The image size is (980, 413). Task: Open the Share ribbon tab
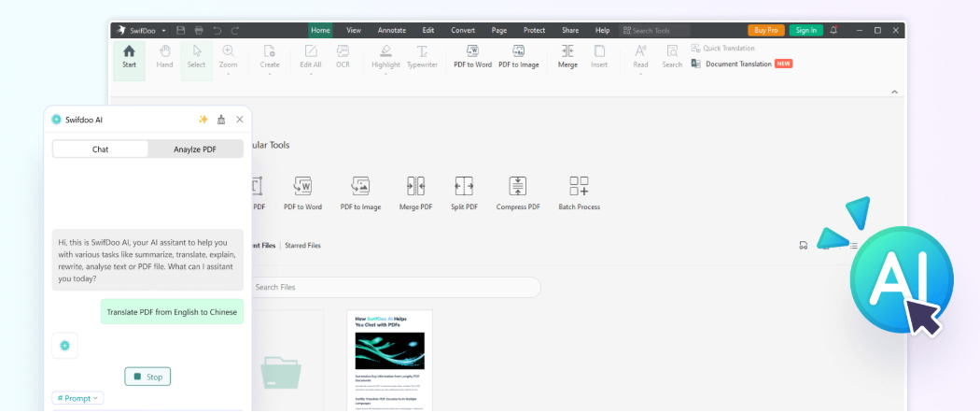570,30
